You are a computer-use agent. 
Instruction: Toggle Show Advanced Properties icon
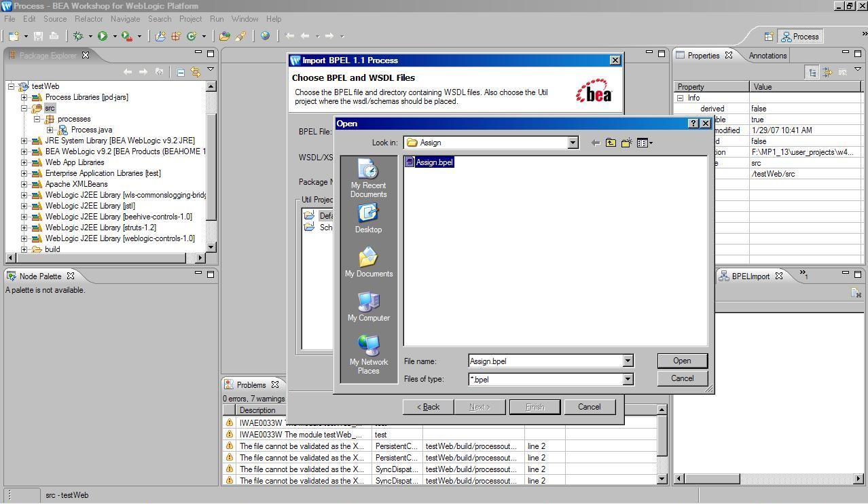coord(827,72)
